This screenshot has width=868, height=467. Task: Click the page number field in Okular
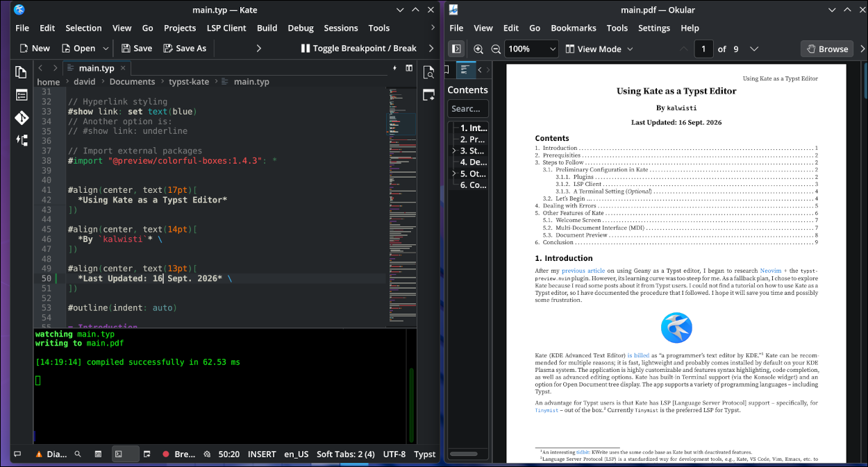(x=704, y=49)
